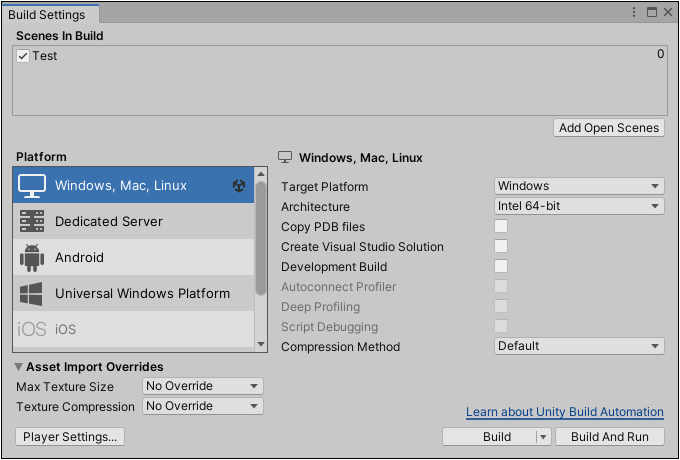Click the Compression Method label

pos(340,347)
